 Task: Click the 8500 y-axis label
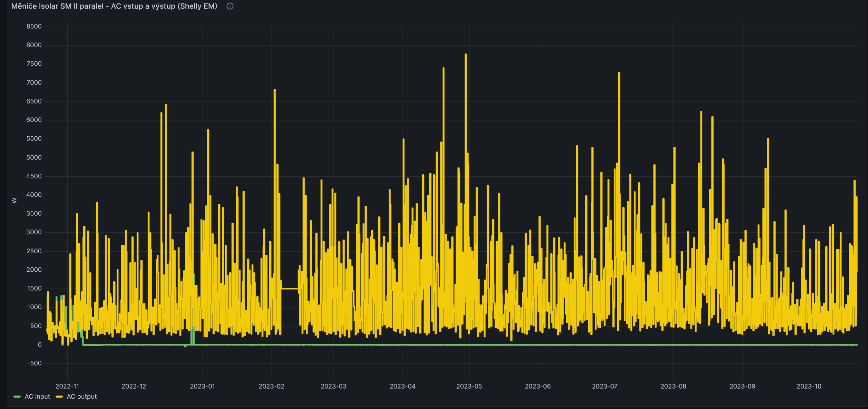(x=34, y=27)
